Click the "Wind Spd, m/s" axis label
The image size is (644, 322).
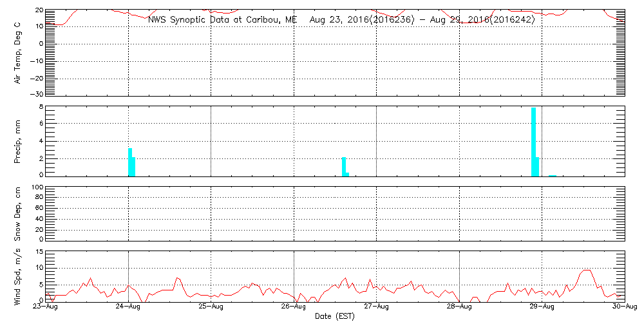point(18,278)
